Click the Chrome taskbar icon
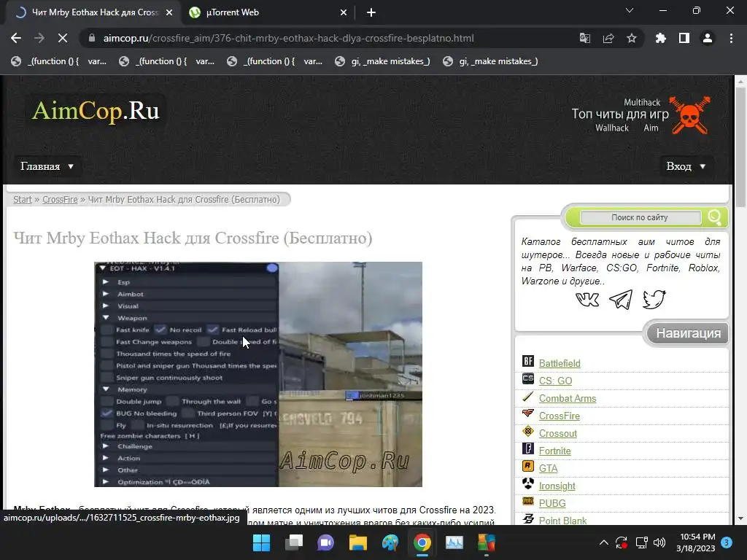This screenshot has width=747, height=560. (x=422, y=542)
